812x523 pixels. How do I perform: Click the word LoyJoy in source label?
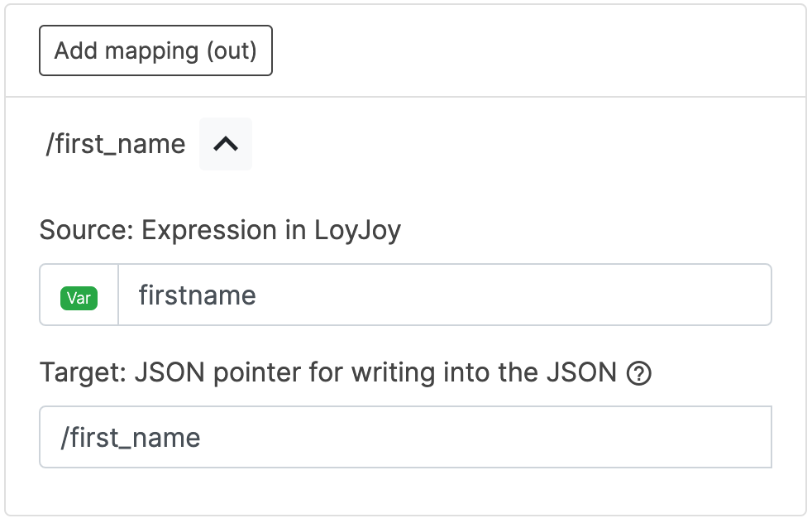(x=357, y=230)
